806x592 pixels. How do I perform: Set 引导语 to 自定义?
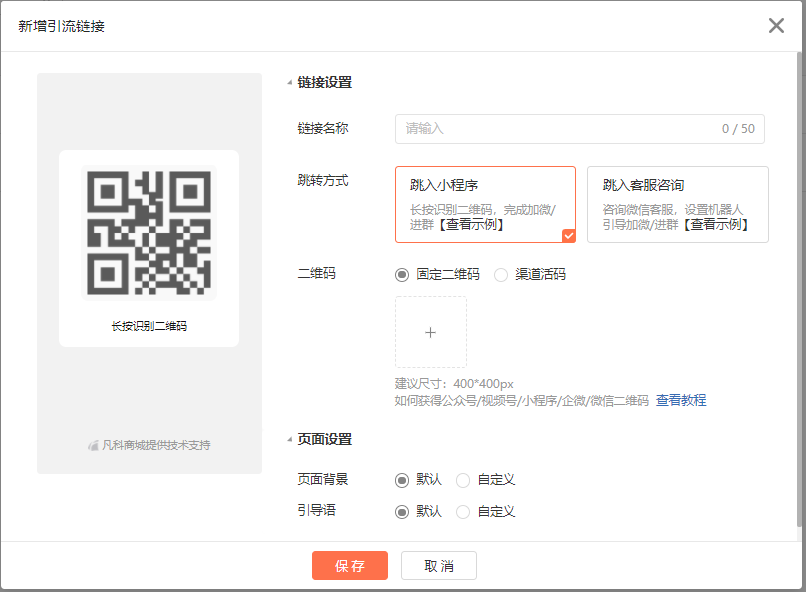(463, 512)
